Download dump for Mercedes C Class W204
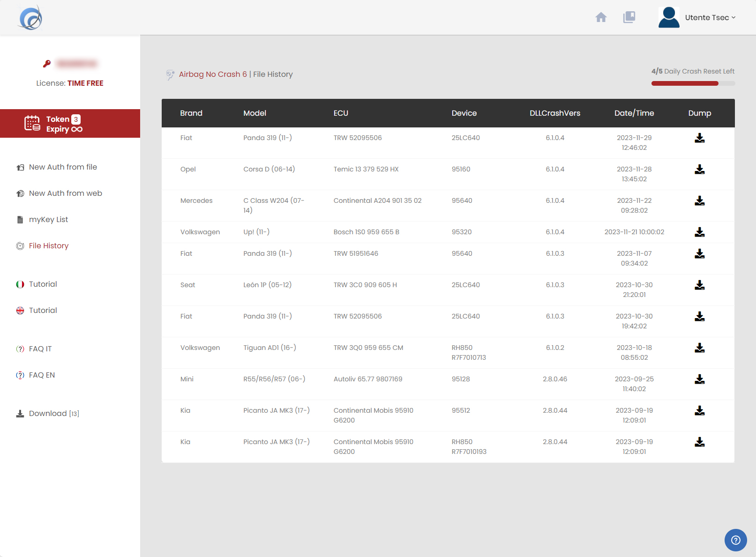 [699, 201]
